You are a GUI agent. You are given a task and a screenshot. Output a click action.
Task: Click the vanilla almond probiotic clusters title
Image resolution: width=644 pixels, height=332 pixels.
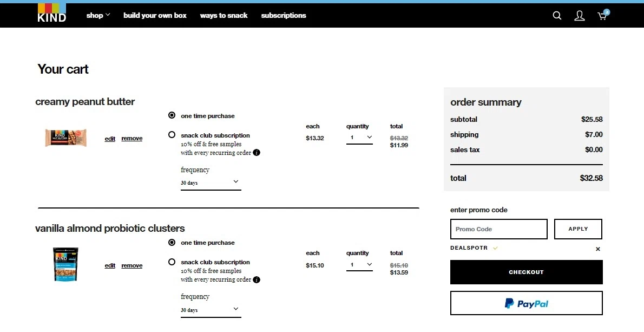tap(110, 228)
